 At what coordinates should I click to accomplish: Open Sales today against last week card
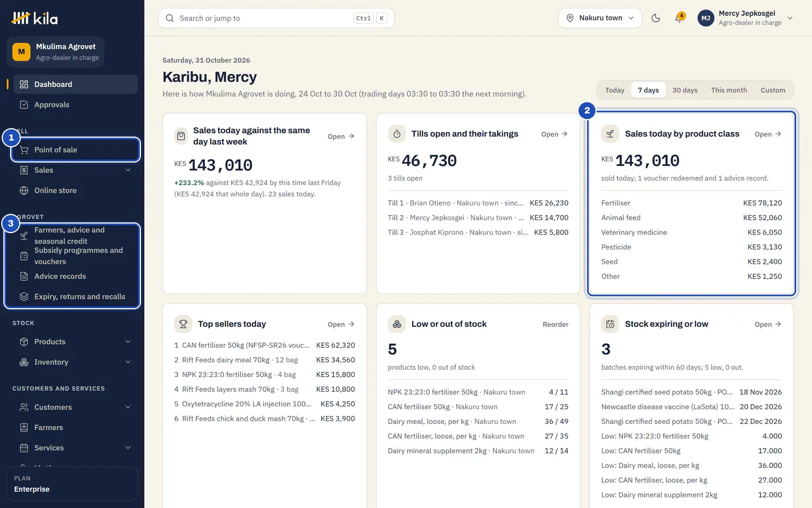(x=341, y=136)
